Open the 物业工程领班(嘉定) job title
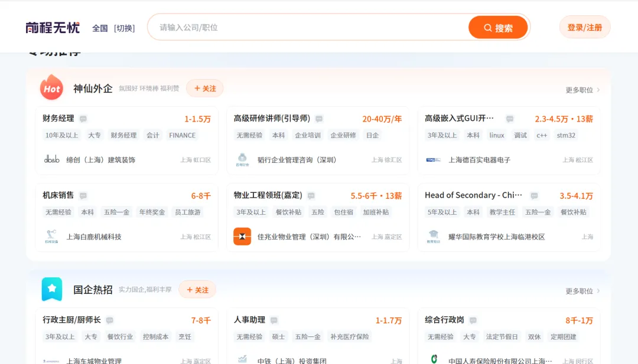This screenshot has height=364, width=638. [x=268, y=195]
